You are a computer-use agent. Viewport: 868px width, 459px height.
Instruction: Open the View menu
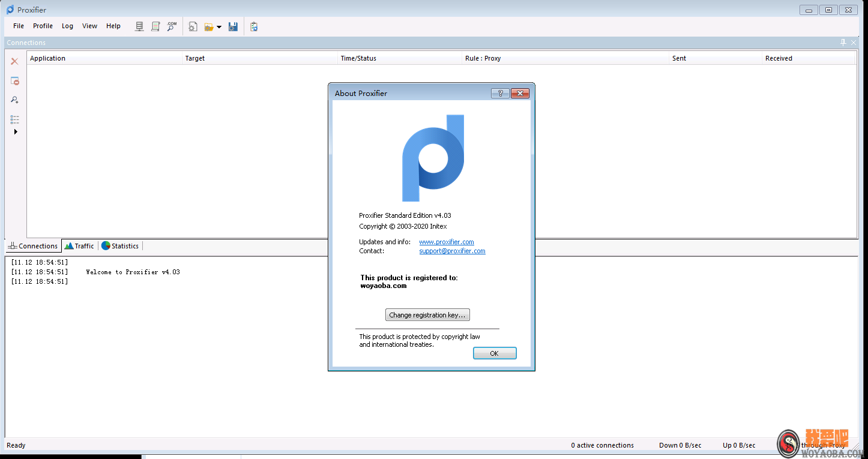pos(90,26)
